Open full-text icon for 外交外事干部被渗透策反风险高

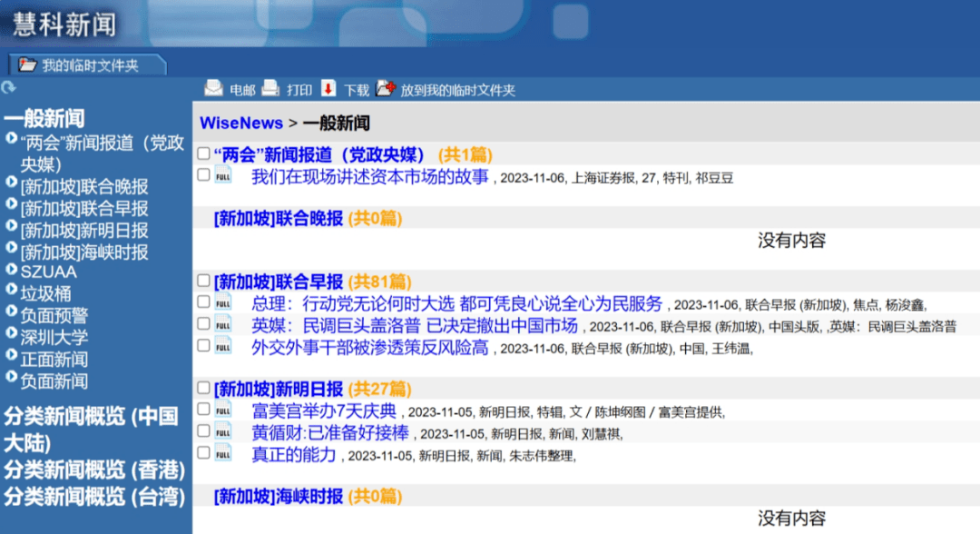(x=223, y=346)
